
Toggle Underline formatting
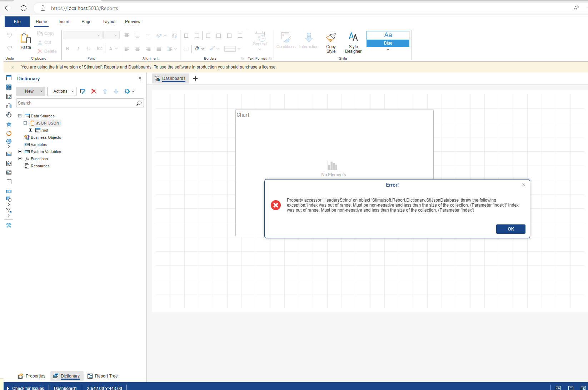click(89, 49)
